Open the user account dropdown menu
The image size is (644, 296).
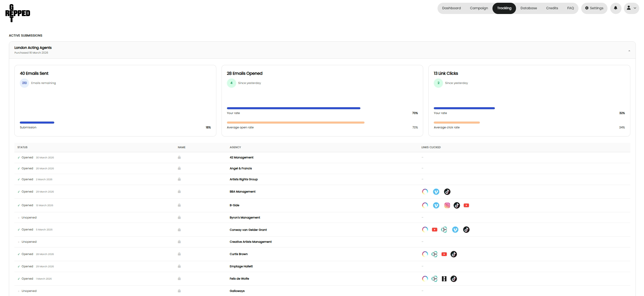point(631,8)
